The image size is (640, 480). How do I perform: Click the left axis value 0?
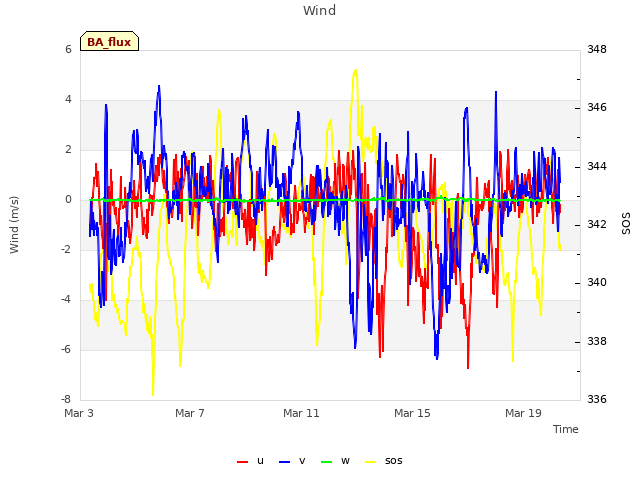pyautogui.click(x=68, y=200)
